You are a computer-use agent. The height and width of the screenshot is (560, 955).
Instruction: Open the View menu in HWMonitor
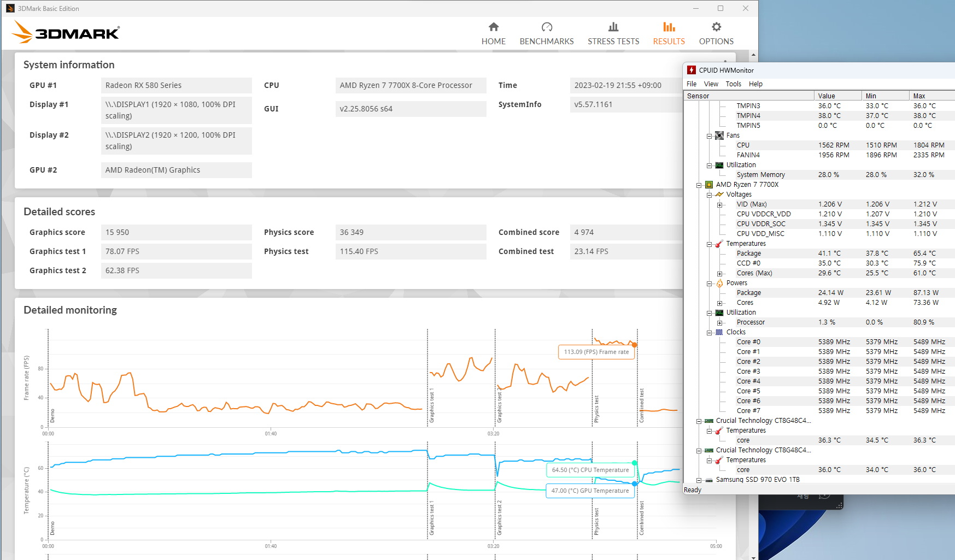point(711,84)
